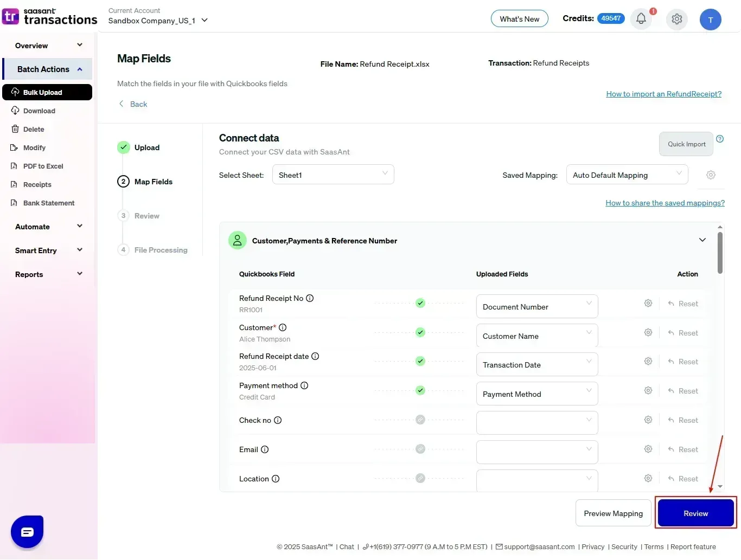Open the Saved Mapping dropdown
Image resolution: width=741 pixels, height=560 pixels.
pos(627,175)
